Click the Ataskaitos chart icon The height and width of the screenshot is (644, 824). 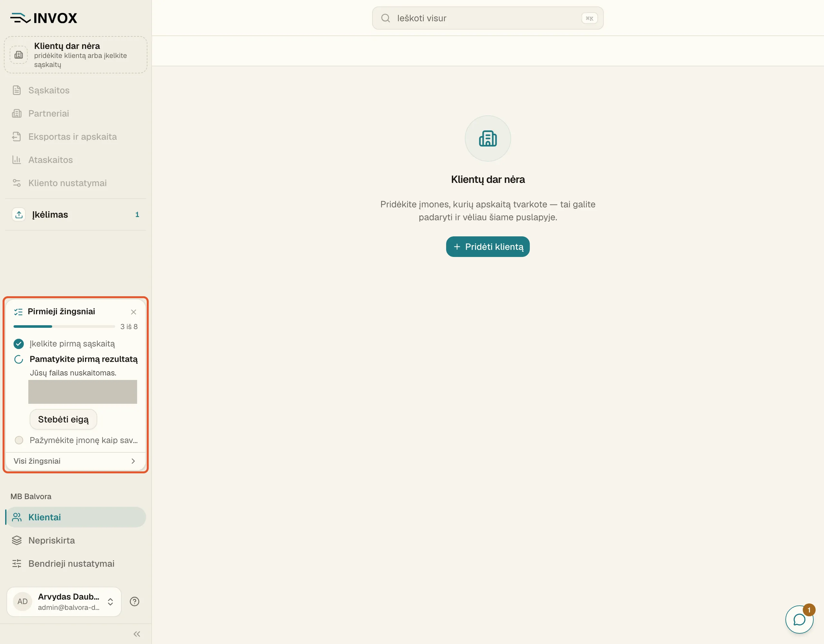tap(17, 160)
